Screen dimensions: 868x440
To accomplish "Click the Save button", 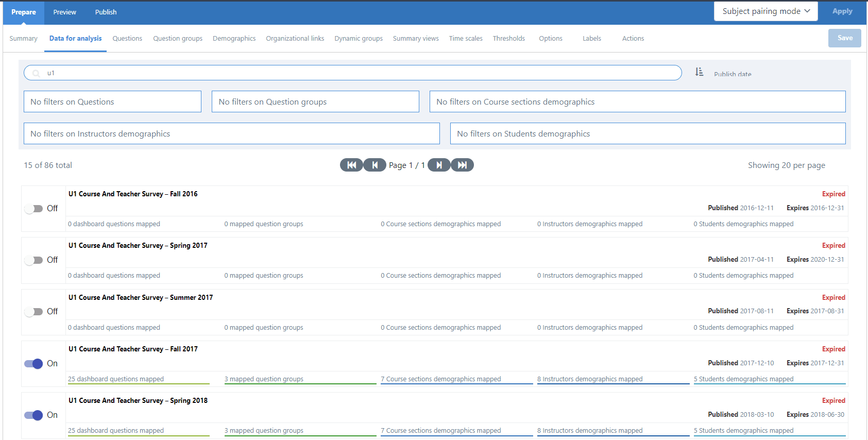I will pos(845,38).
